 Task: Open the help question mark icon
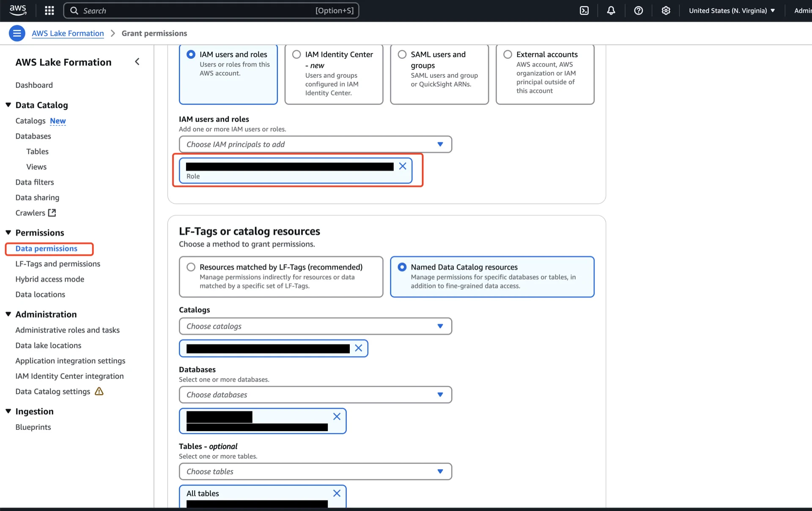pyautogui.click(x=639, y=11)
